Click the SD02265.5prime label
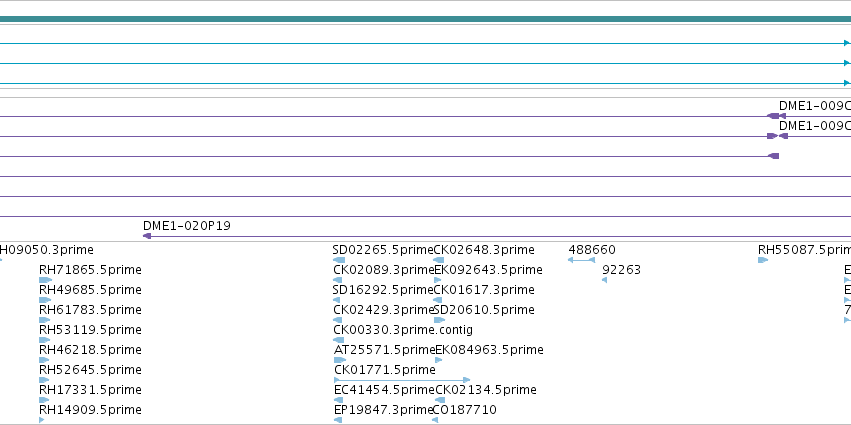Screen dimensions: 851x425 (383, 250)
